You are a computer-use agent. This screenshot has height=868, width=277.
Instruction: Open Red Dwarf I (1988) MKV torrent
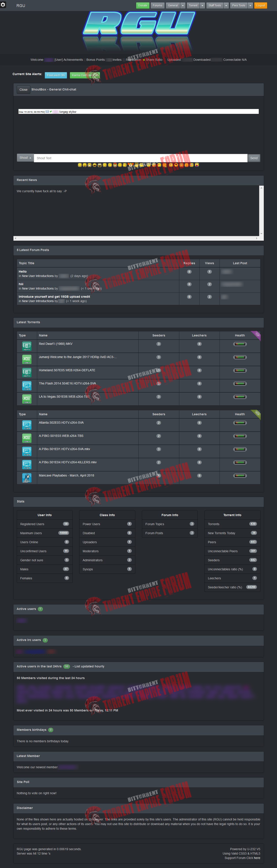click(55, 344)
